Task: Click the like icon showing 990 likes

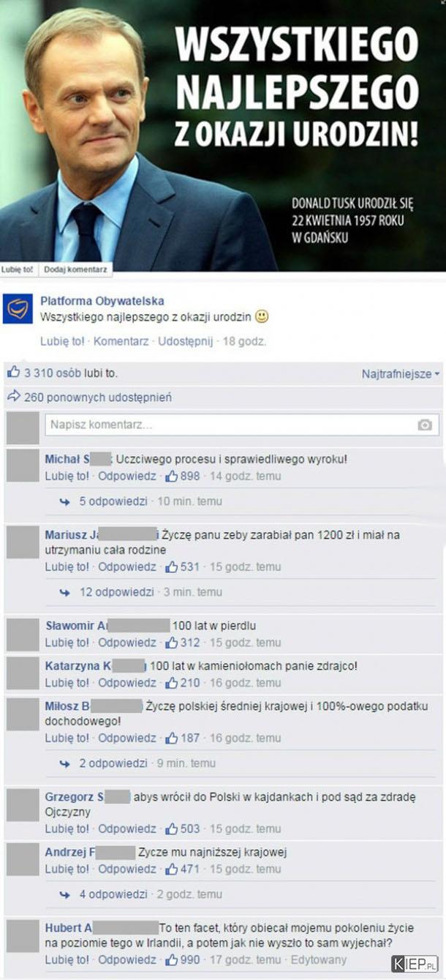Action: click(172, 960)
